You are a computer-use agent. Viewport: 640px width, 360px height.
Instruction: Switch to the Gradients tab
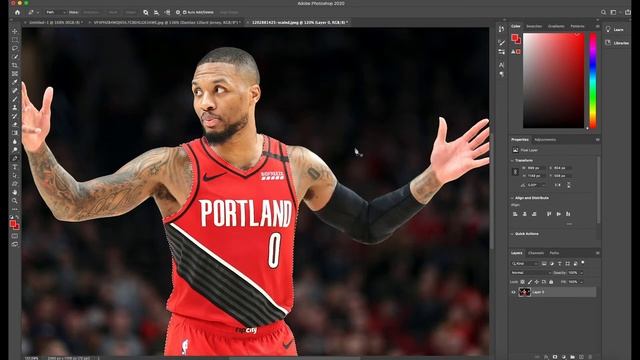point(556,26)
